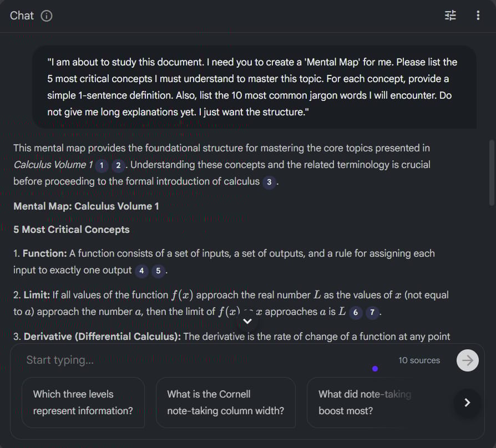Screen dimensions: 496x448
Task: Expand the response with the down chevron
Action: click(247, 321)
